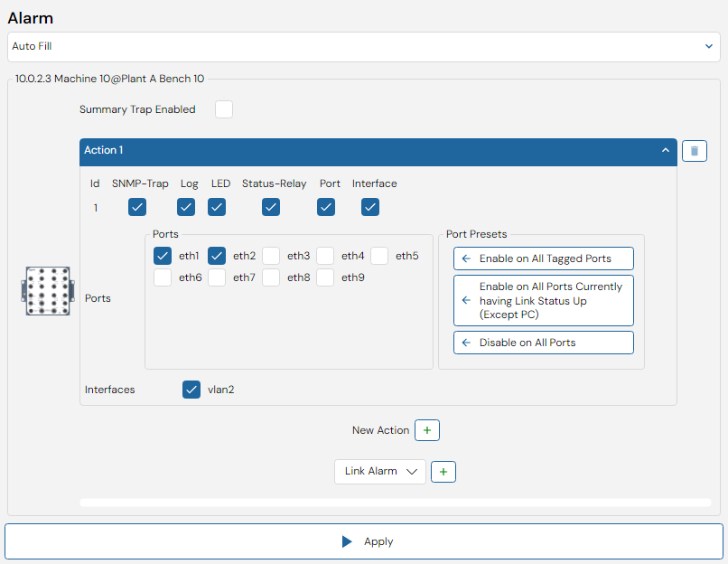
Task: Check the eth9 port checkbox
Action: tap(325, 277)
